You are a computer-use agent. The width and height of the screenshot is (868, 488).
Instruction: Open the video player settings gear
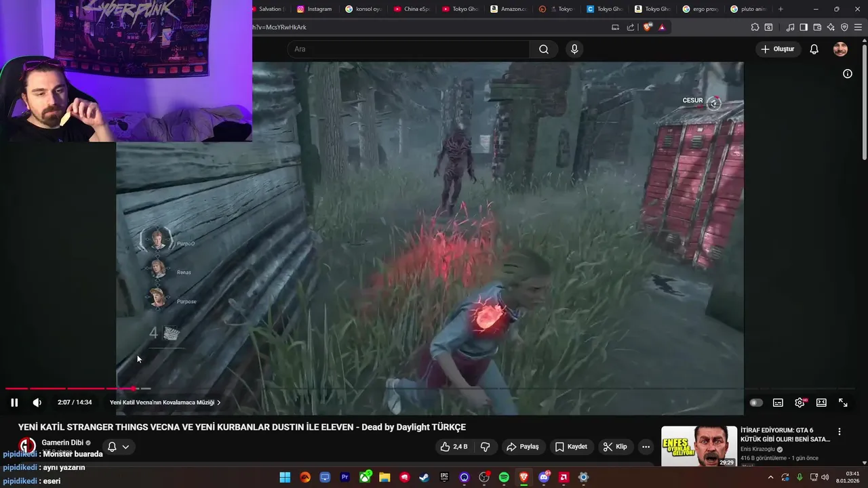tap(800, 403)
